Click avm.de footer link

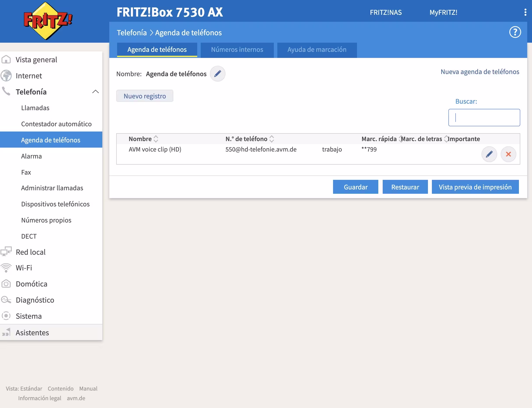click(76, 398)
